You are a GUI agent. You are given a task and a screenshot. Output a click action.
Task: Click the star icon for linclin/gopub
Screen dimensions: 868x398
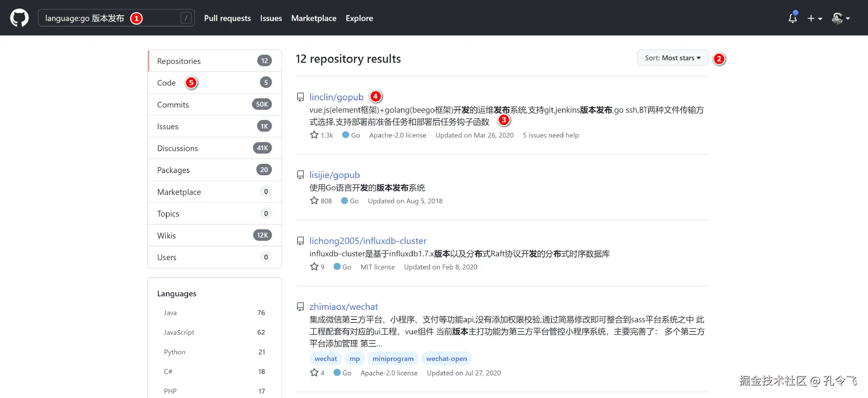point(314,135)
